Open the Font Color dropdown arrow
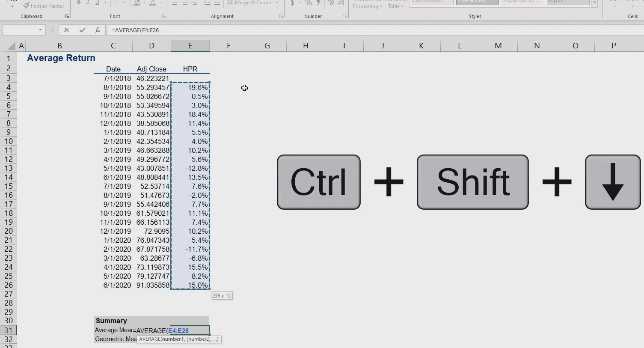This screenshot has height=348, width=644. [x=160, y=3]
